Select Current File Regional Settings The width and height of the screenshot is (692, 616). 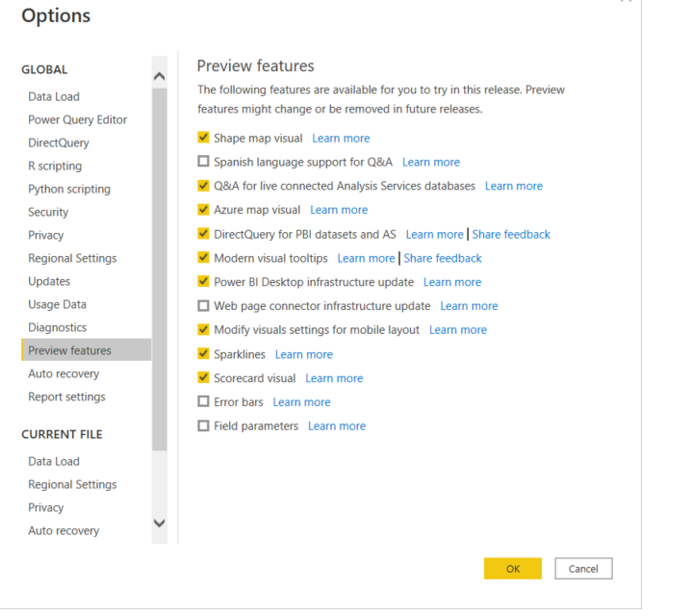pyautogui.click(x=72, y=484)
